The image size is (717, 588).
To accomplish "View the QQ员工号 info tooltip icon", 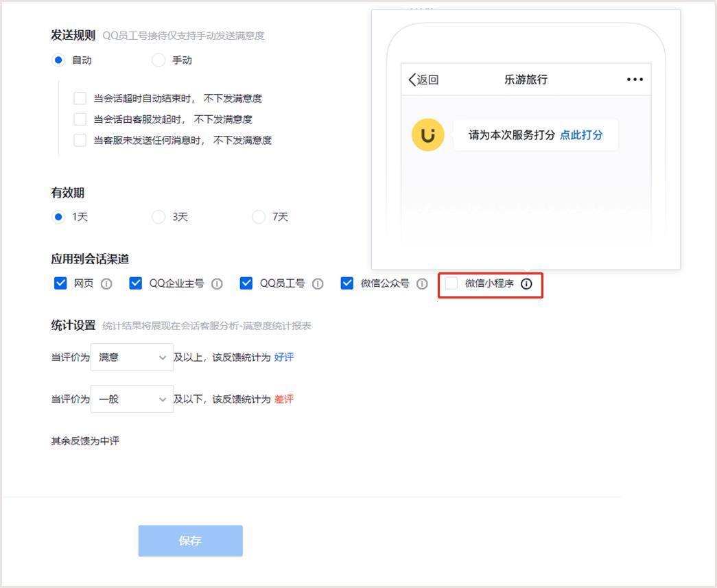I will click(317, 283).
